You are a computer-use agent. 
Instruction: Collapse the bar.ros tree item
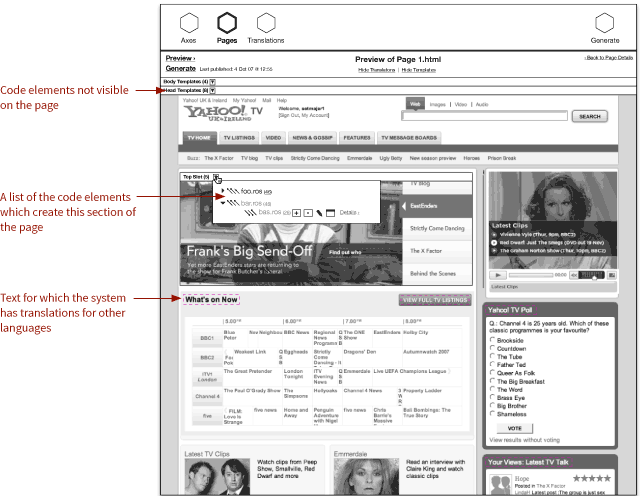coord(223,202)
